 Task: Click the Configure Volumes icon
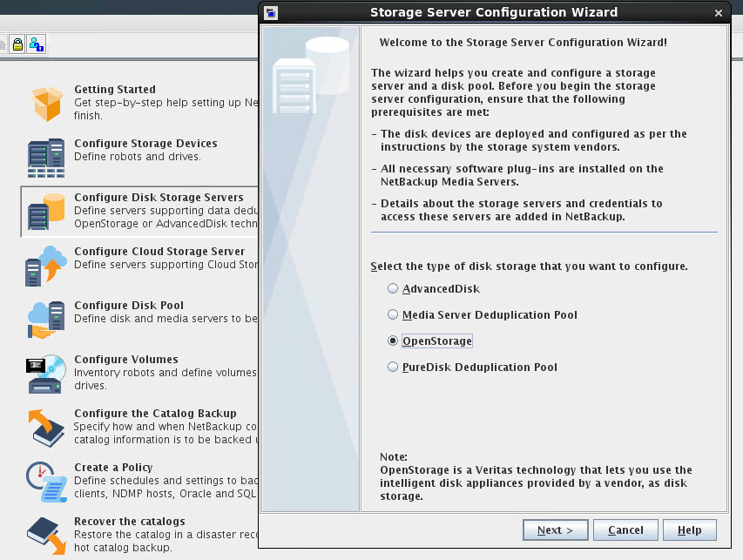[x=46, y=374]
